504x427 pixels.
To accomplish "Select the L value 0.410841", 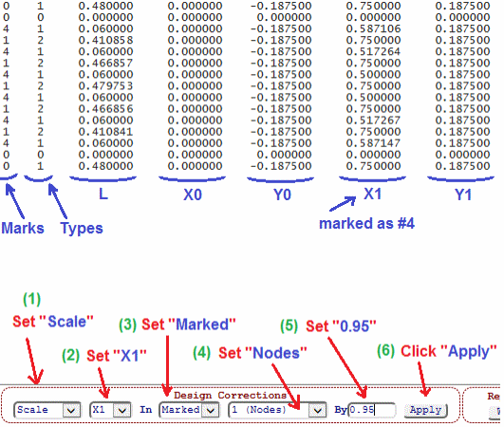I will [x=105, y=132].
